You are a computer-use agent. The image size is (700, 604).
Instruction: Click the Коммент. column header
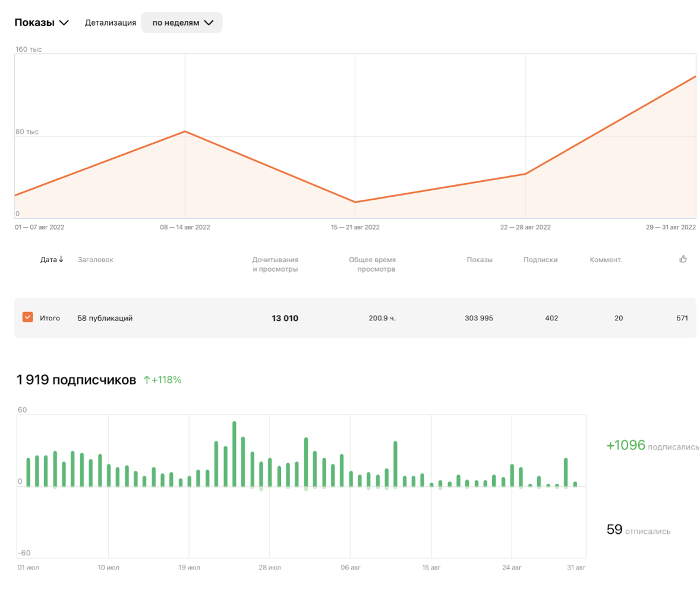tap(606, 260)
